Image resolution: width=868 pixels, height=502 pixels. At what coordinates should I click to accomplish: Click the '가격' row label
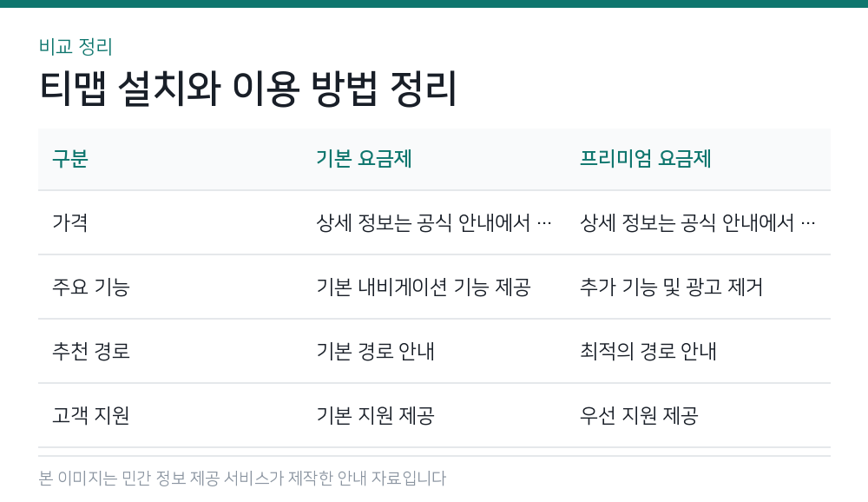tap(70, 222)
